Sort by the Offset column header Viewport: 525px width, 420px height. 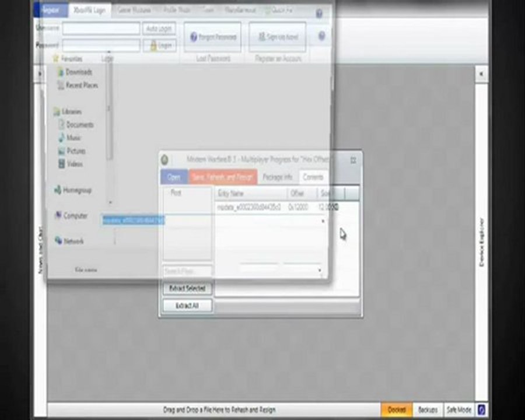click(x=302, y=193)
